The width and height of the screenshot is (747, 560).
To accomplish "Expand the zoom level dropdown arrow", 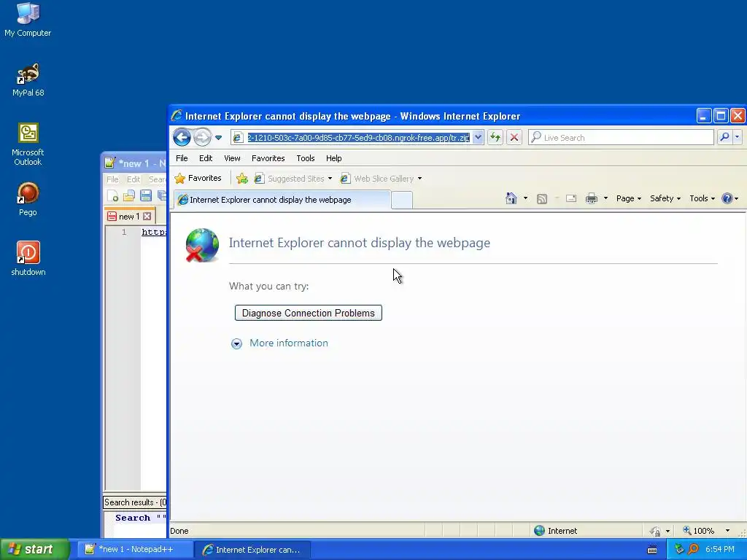I will pyautogui.click(x=727, y=531).
